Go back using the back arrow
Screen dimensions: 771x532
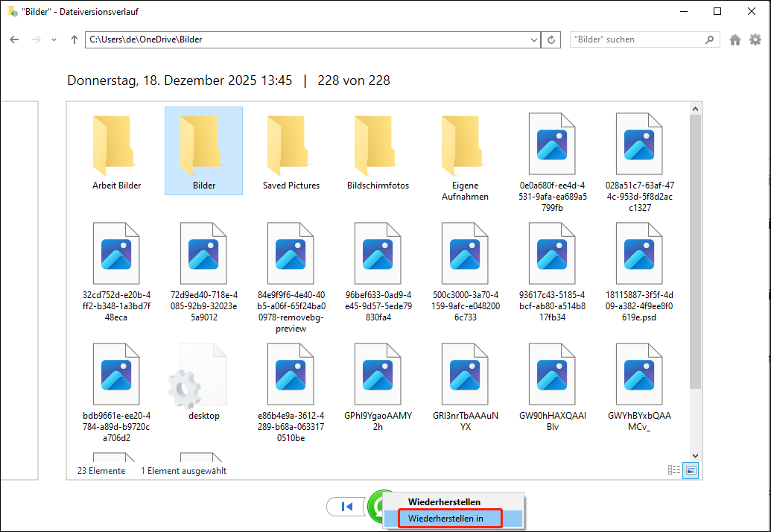point(14,39)
